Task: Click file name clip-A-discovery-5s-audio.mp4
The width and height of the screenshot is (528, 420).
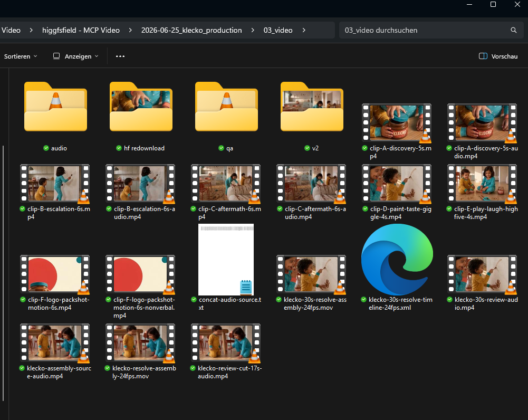Action: (x=486, y=152)
